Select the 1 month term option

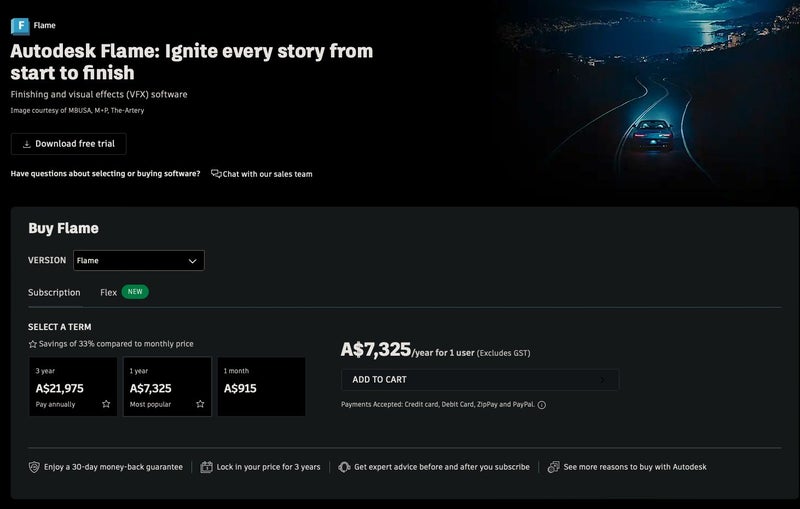click(261, 386)
